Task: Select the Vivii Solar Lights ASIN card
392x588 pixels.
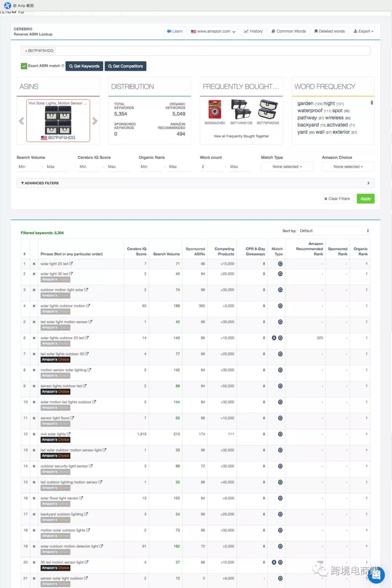Action: point(58,121)
